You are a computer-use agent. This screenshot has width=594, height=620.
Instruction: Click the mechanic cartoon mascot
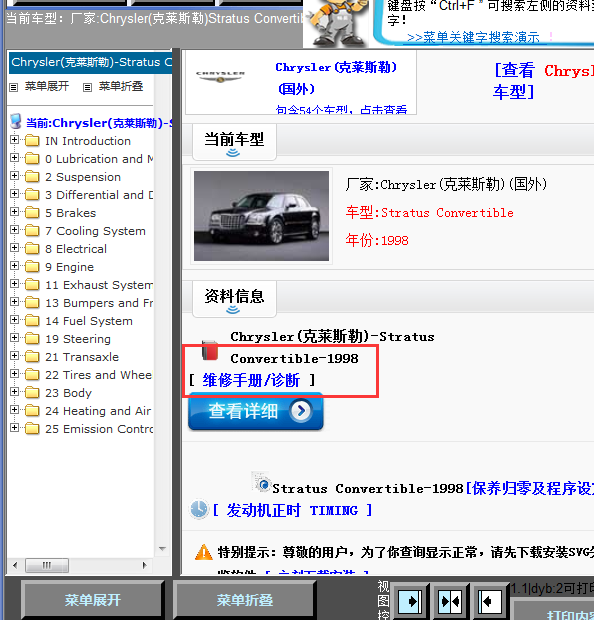coord(337,23)
